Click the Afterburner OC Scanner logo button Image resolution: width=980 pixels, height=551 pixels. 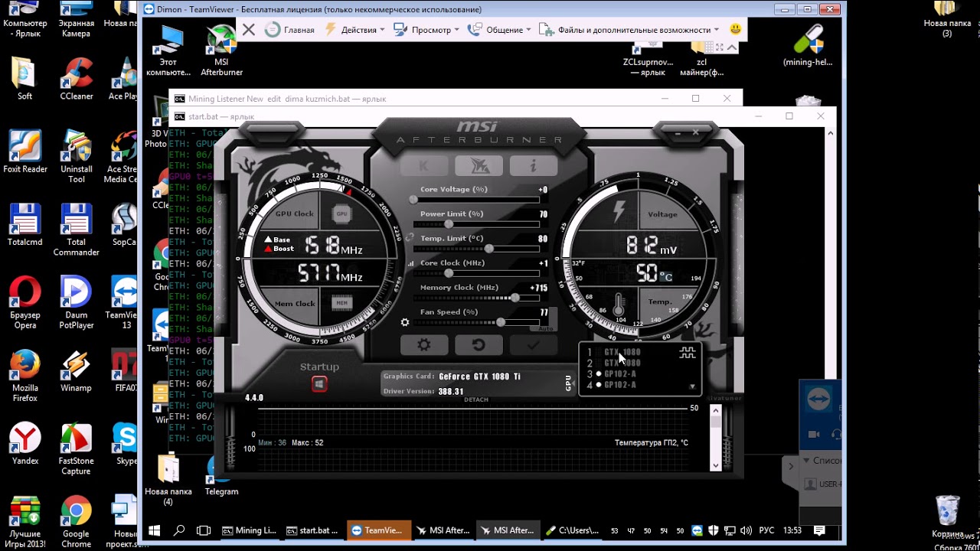(479, 166)
